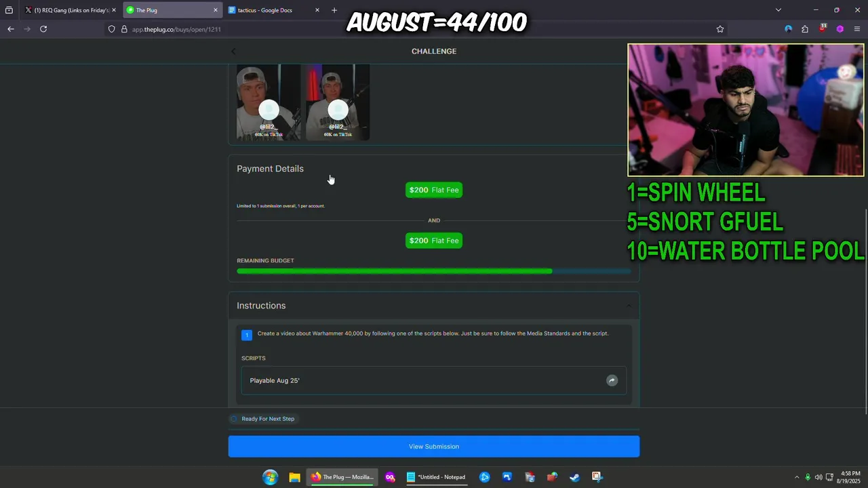Switch to the REQ Gang X tab
The image size is (868, 488).
pos(71,10)
